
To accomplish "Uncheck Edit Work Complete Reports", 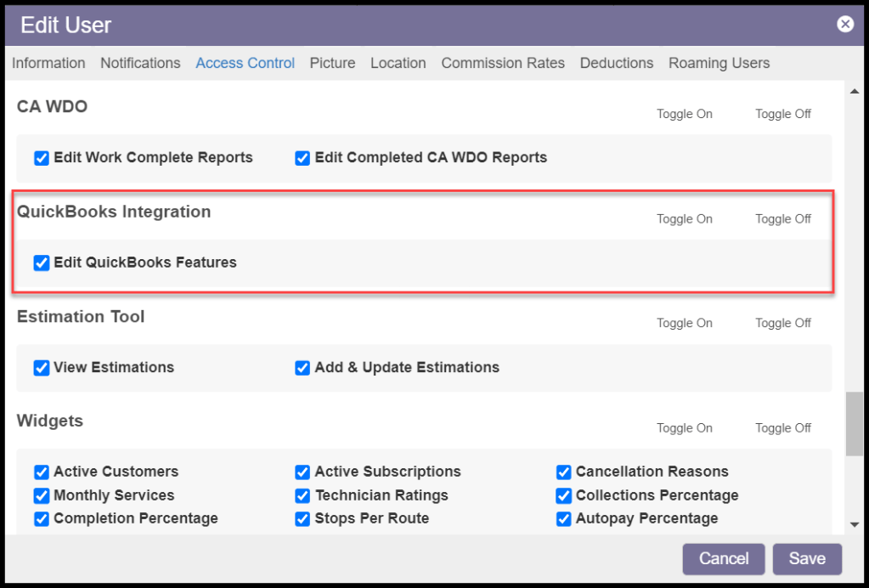I will click(42, 158).
